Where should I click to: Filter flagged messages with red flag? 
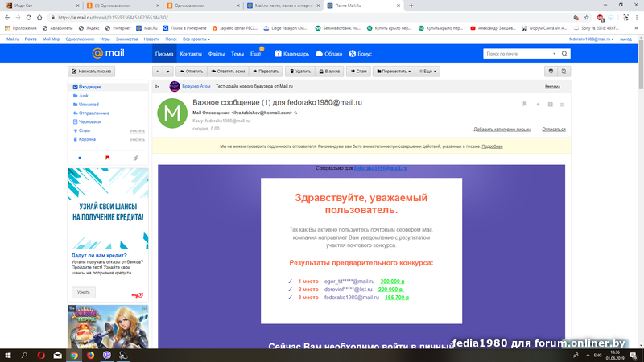(x=108, y=158)
